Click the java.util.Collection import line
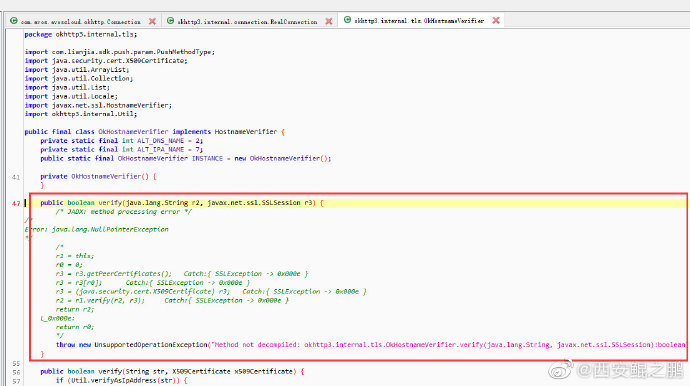This screenshot has width=690, height=386. [79, 78]
